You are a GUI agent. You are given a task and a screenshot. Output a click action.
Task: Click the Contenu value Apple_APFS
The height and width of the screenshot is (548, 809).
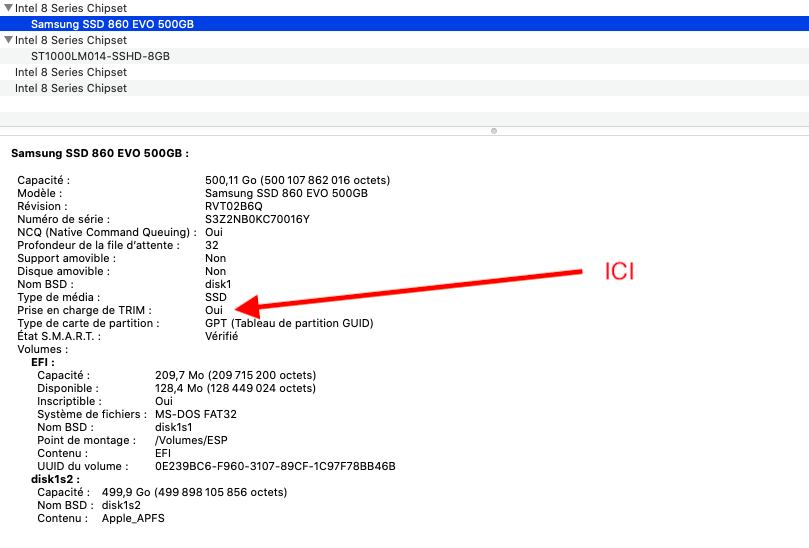pyautogui.click(x=133, y=518)
